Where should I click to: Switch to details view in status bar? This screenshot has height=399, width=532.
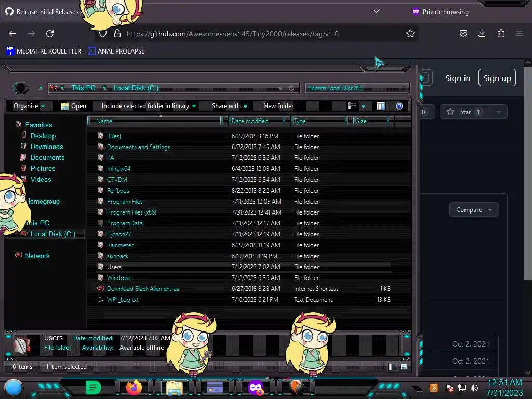[393, 367]
